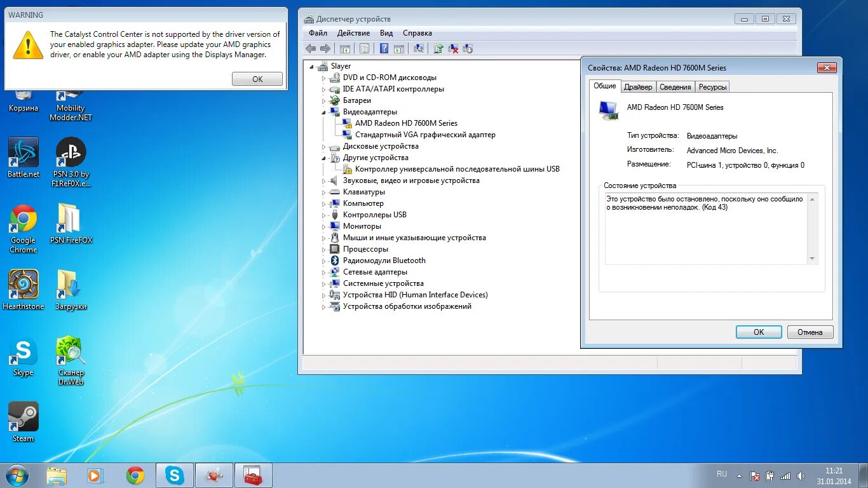Click the Forward arrow in Device Manager toolbar

point(325,48)
